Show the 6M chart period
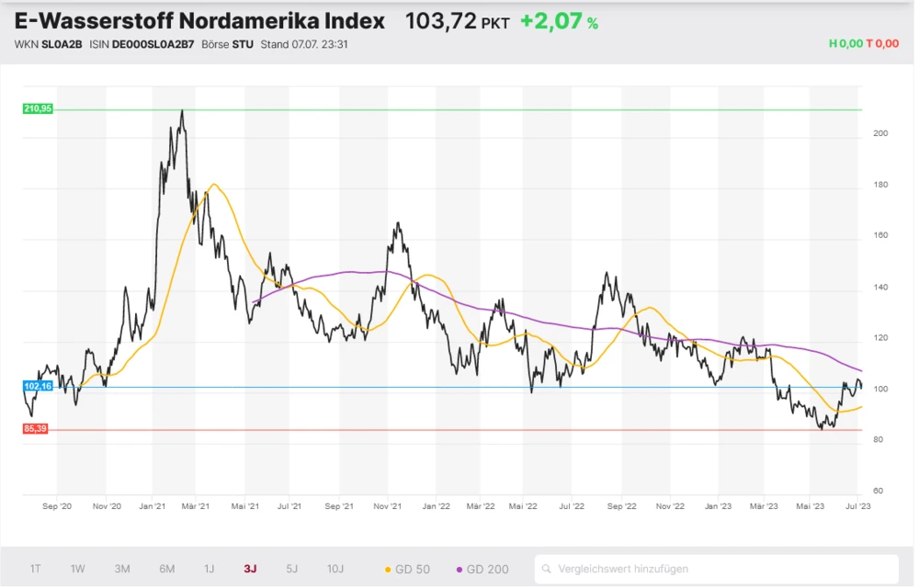This screenshot has width=919, height=588. pyautogui.click(x=166, y=569)
